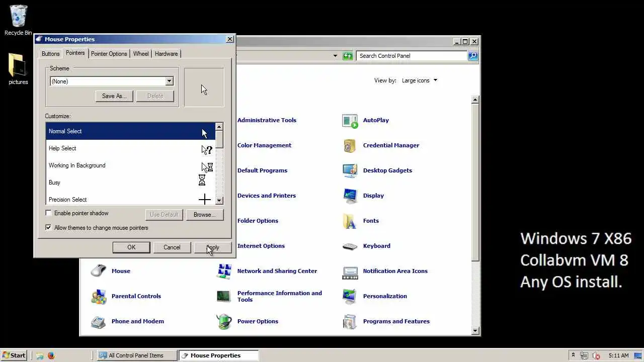
Task: Open the Display icon in Control Panel
Action: [x=350, y=196]
